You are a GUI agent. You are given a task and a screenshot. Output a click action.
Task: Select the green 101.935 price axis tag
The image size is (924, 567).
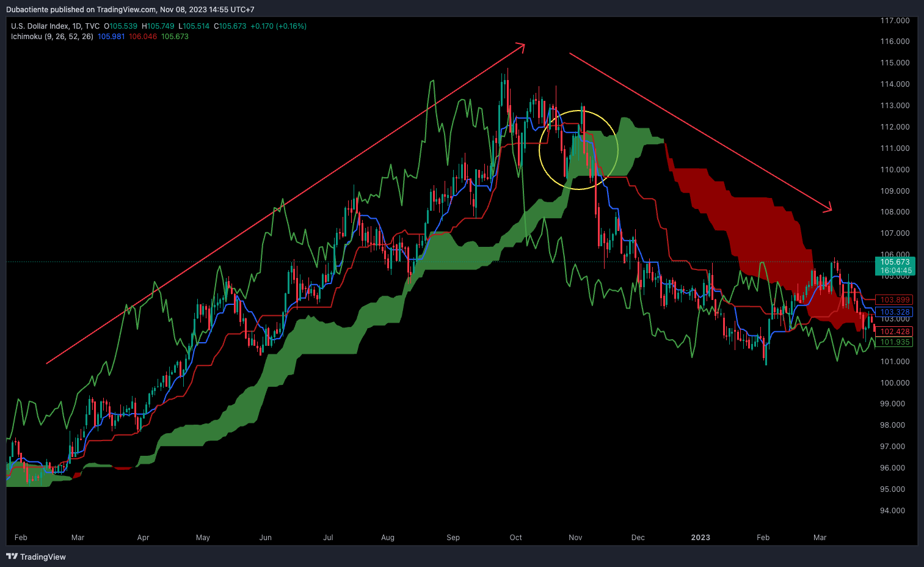click(895, 342)
